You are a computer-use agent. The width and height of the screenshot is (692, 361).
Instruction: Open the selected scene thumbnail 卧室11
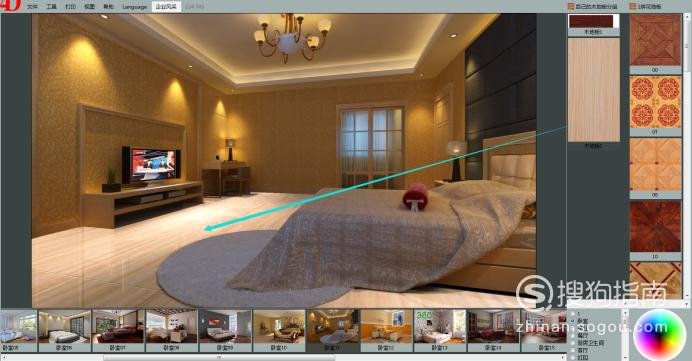click(x=332, y=330)
